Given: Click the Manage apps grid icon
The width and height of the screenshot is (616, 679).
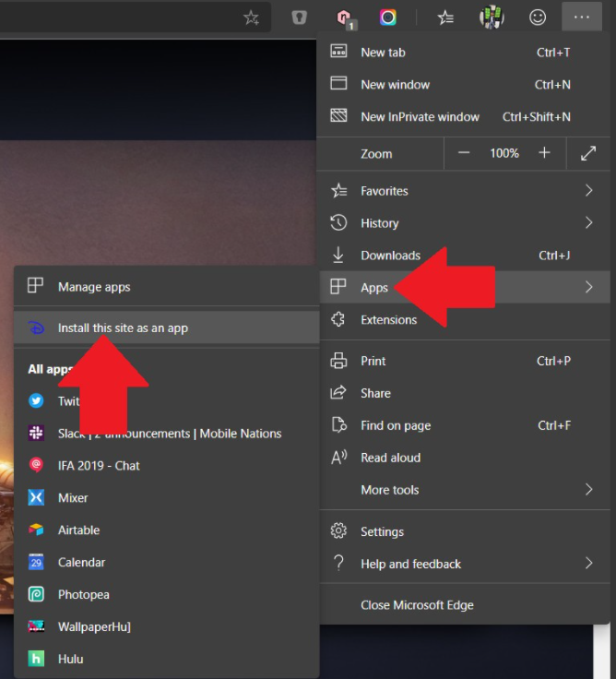Looking at the screenshot, I should 35,285.
